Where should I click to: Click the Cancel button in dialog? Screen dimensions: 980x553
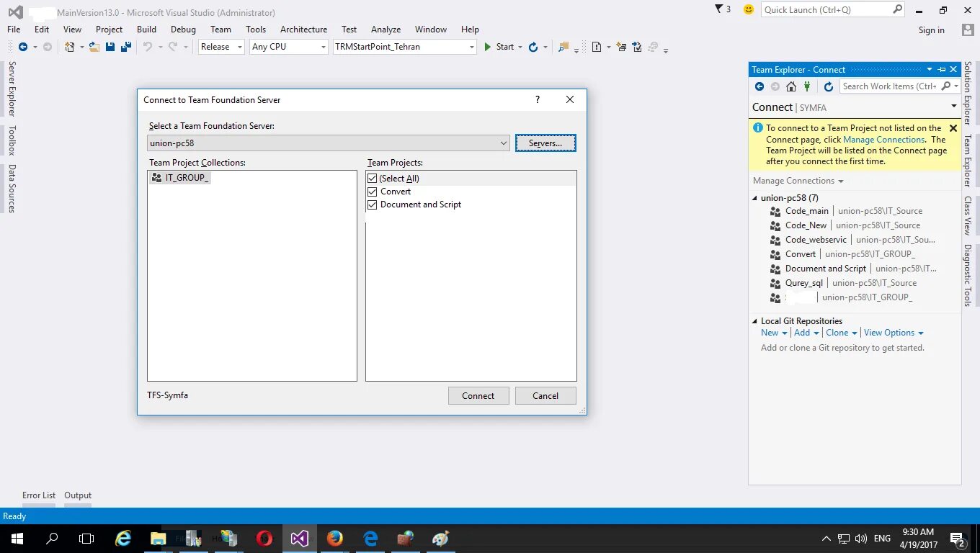[x=545, y=395]
